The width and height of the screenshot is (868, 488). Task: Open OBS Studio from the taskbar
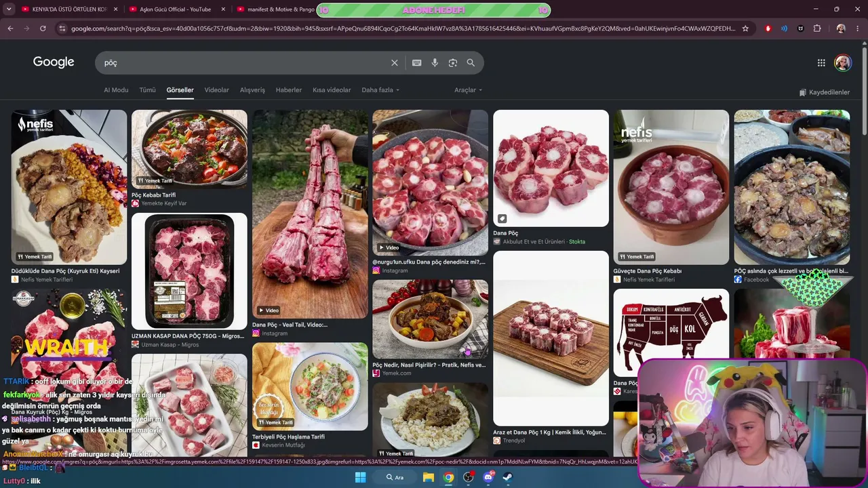pyautogui.click(x=469, y=477)
